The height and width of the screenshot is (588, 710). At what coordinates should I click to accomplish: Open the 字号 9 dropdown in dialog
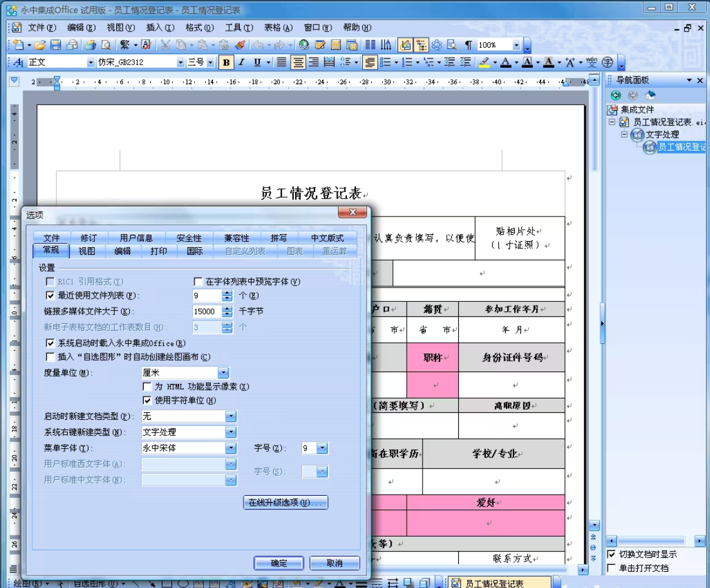322,448
